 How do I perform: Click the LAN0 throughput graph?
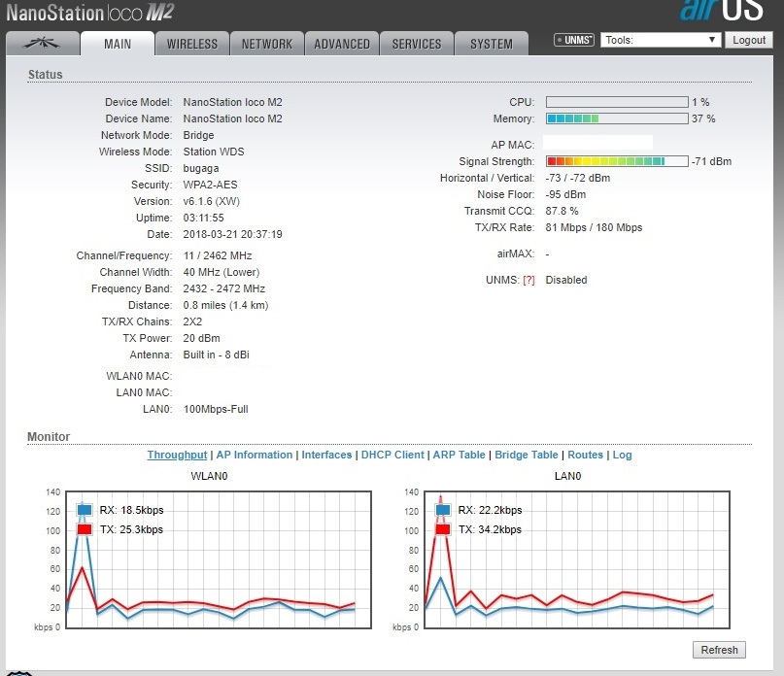point(577,559)
